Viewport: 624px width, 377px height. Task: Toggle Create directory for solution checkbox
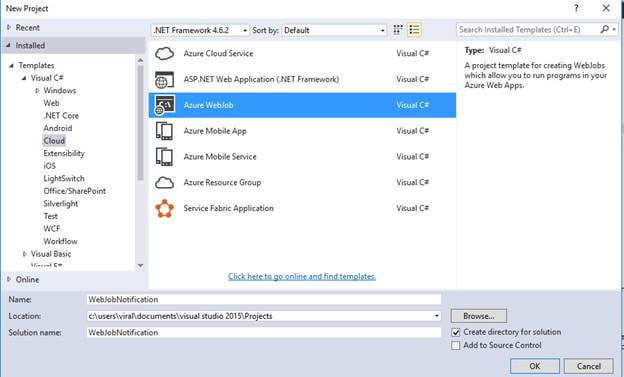[456, 332]
